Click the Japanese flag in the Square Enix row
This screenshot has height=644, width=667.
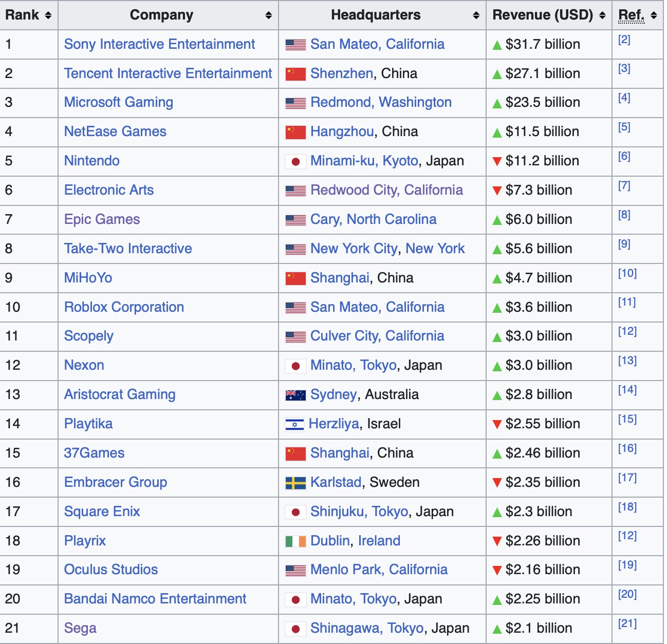[295, 512]
